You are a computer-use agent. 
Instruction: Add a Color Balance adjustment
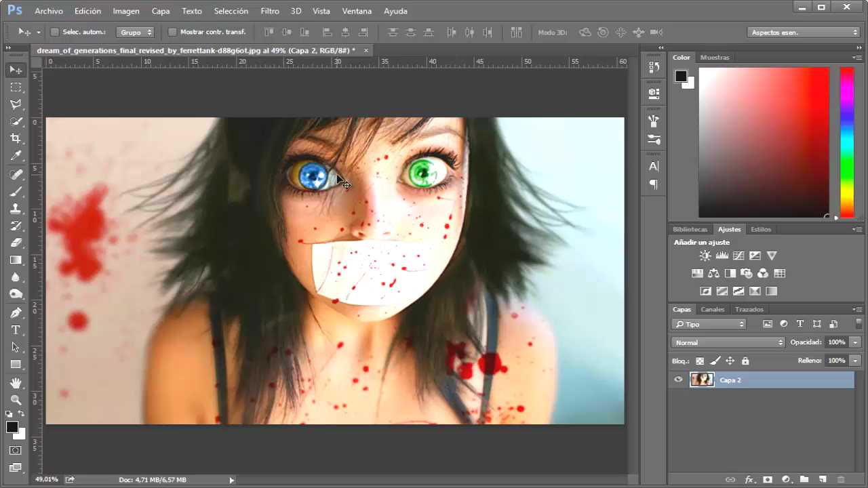coord(713,273)
